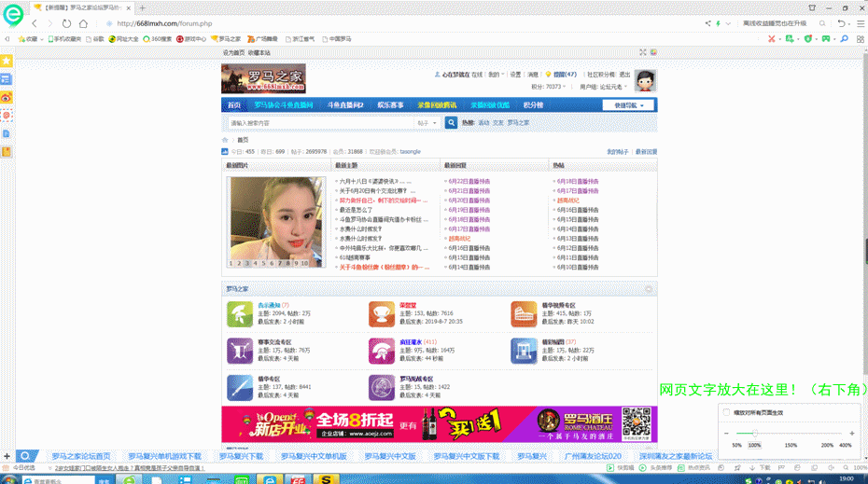
Task: Click the 设置 link
Action: point(515,75)
